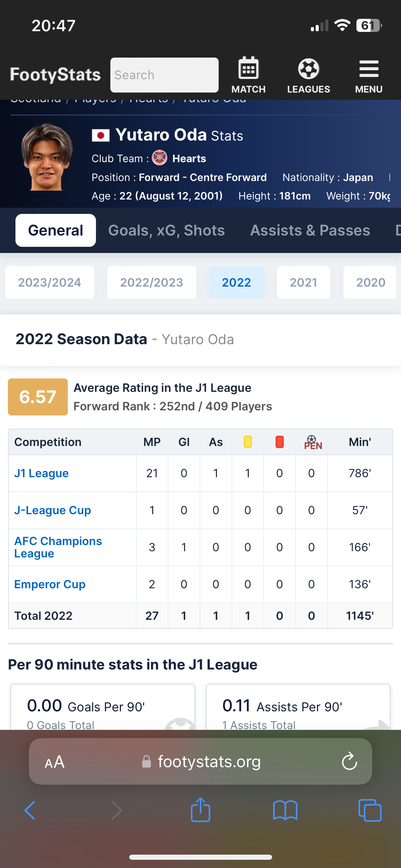Screen dimensions: 401x868
Task: Select the 2023/2024 season tab
Action: (50, 282)
